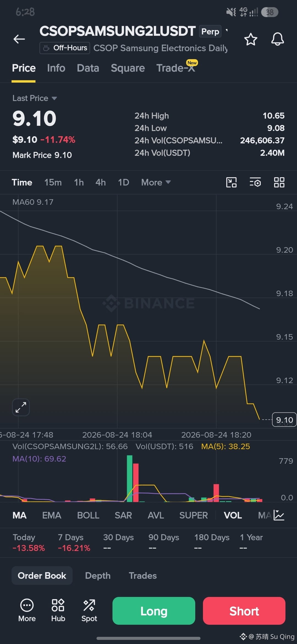The width and height of the screenshot is (297, 644).
Task: Tap the 30 Days performance entry
Action: click(119, 542)
